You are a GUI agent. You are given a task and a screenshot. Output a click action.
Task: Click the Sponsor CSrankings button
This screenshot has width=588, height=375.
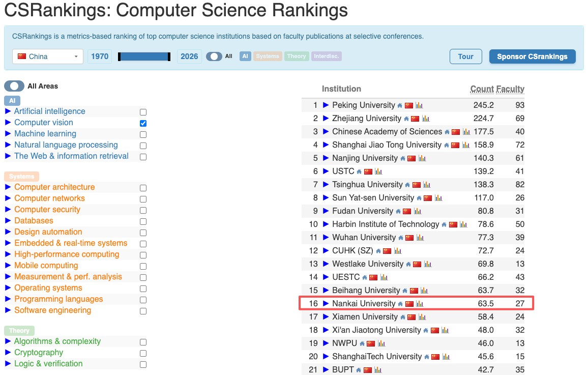point(532,56)
